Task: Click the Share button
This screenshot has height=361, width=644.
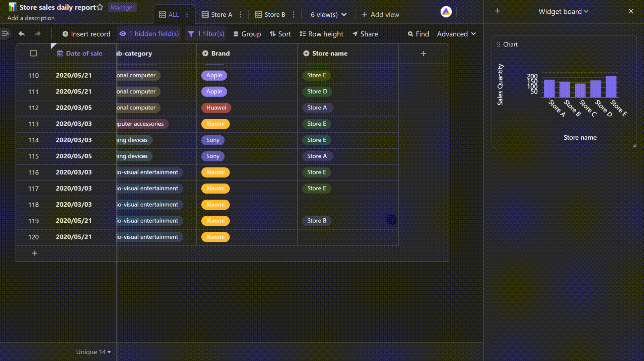Action: click(x=365, y=34)
